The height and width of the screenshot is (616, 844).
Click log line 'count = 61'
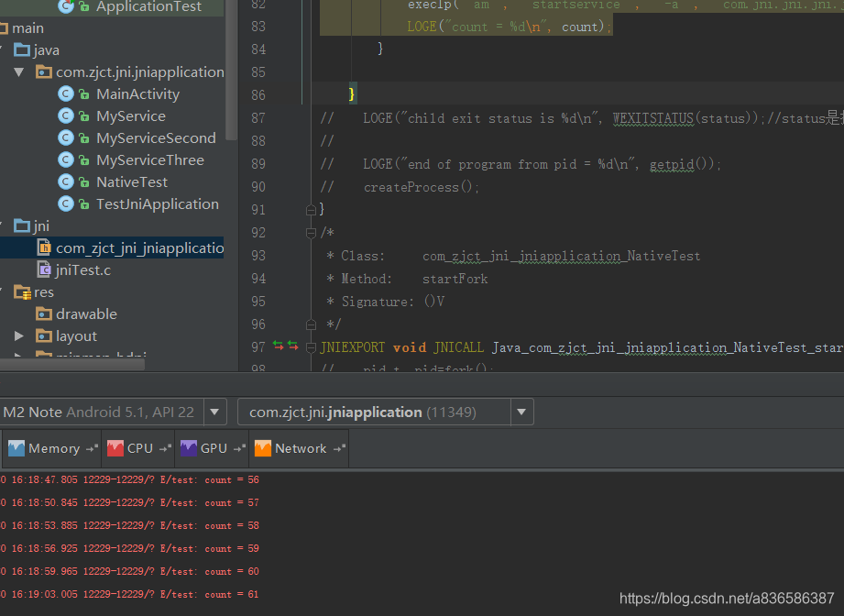(130, 595)
